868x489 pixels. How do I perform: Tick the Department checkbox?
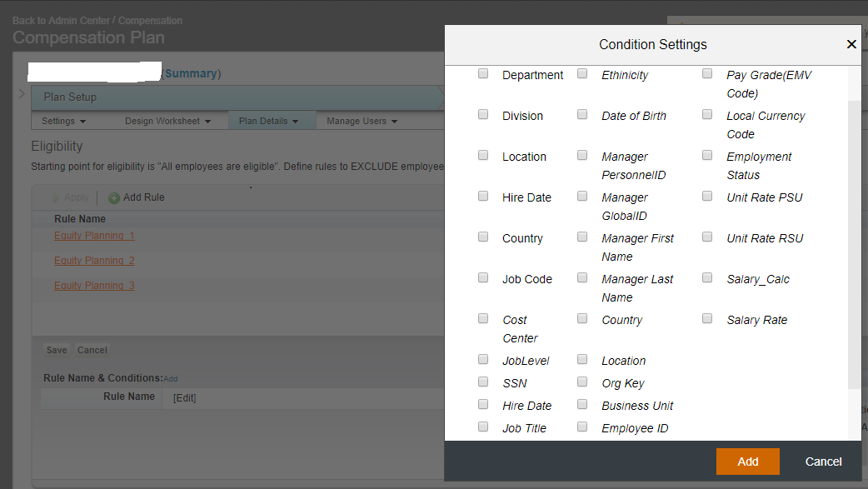pyautogui.click(x=483, y=73)
